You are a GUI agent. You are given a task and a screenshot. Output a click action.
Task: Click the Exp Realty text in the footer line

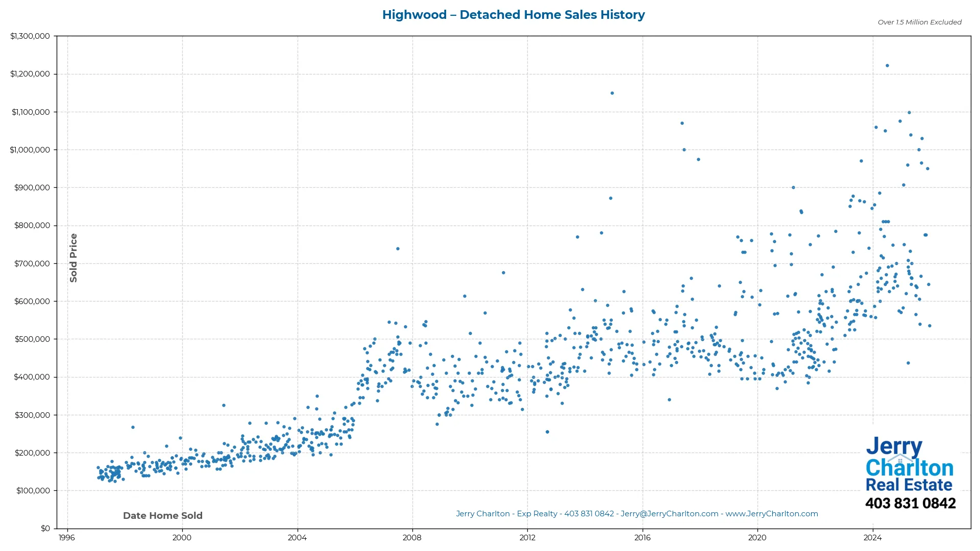coord(536,514)
